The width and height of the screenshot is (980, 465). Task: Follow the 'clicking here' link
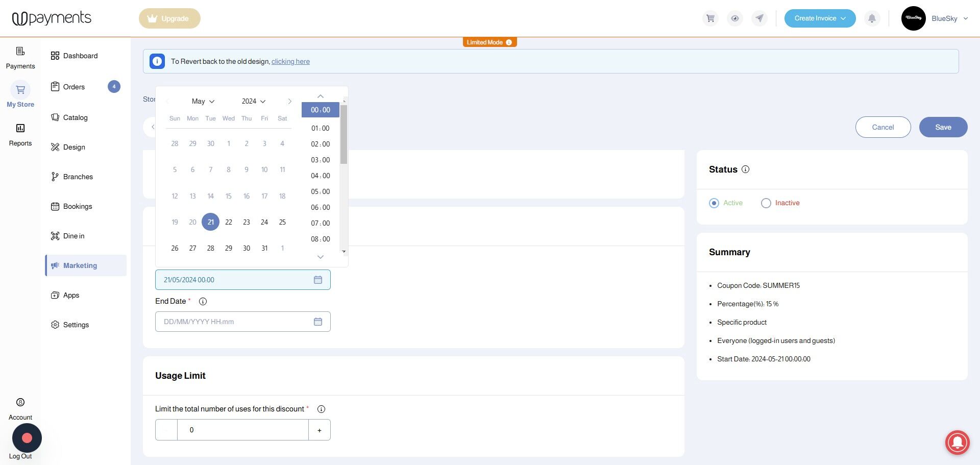coord(290,61)
